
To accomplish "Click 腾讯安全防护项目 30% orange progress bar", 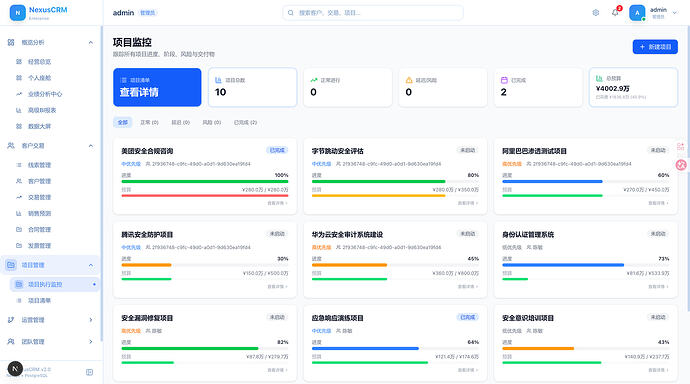I will coord(146,265).
